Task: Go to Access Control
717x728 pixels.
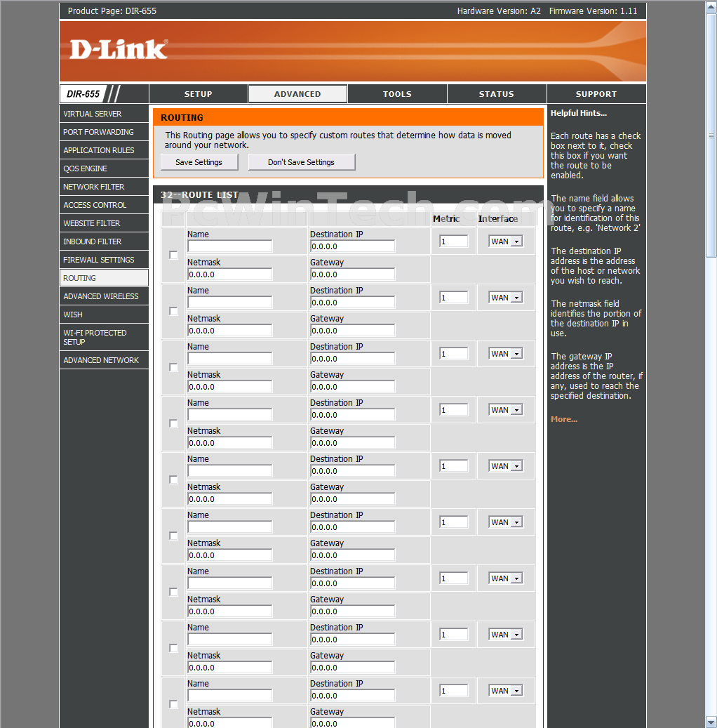Action: coord(104,205)
